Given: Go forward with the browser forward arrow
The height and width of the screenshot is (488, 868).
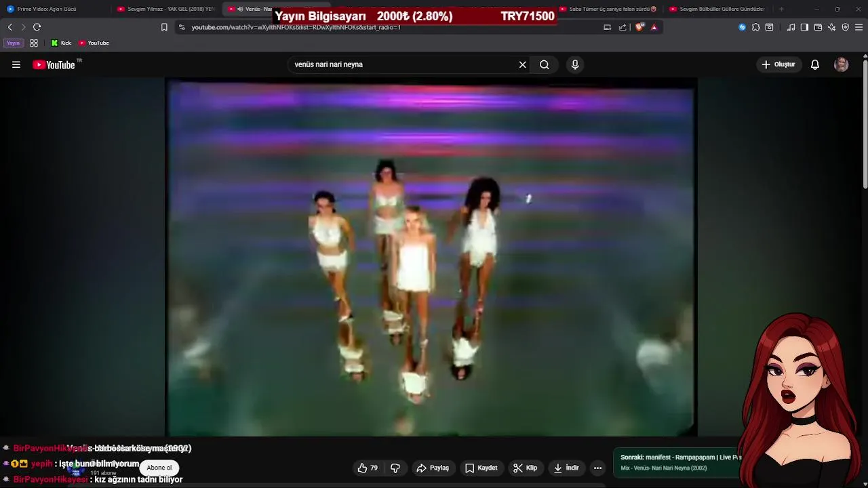Looking at the screenshot, I should [23, 27].
